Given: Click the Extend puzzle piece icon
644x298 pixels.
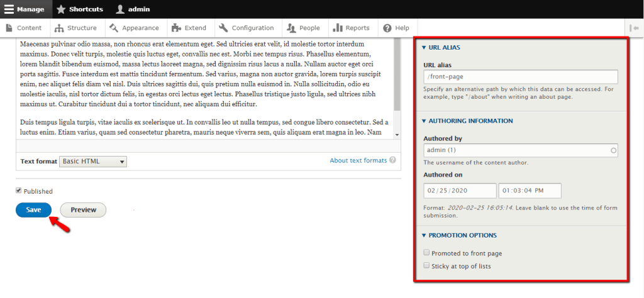Looking at the screenshot, I should coord(176,28).
